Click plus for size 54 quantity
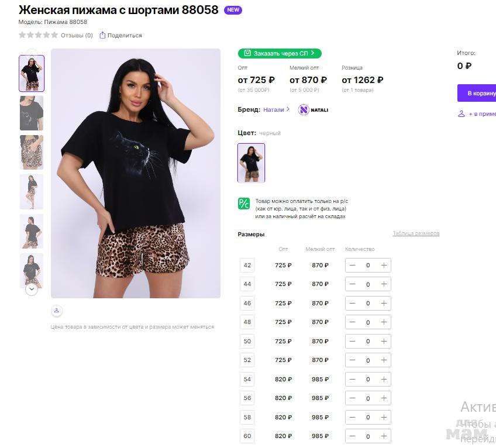This screenshot has height=448, width=496. point(384,379)
